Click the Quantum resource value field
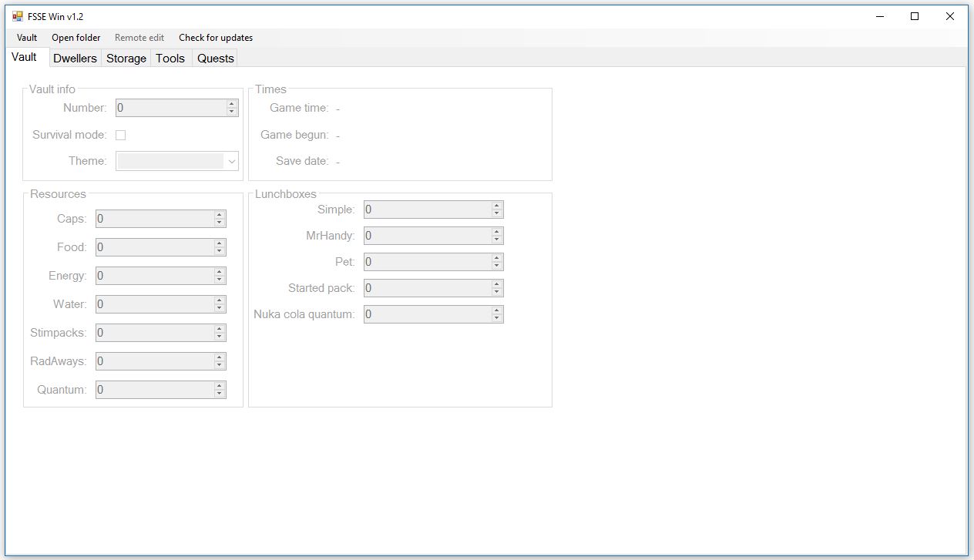Viewport: 974px width, 560px height. click(x=155, y=390)
